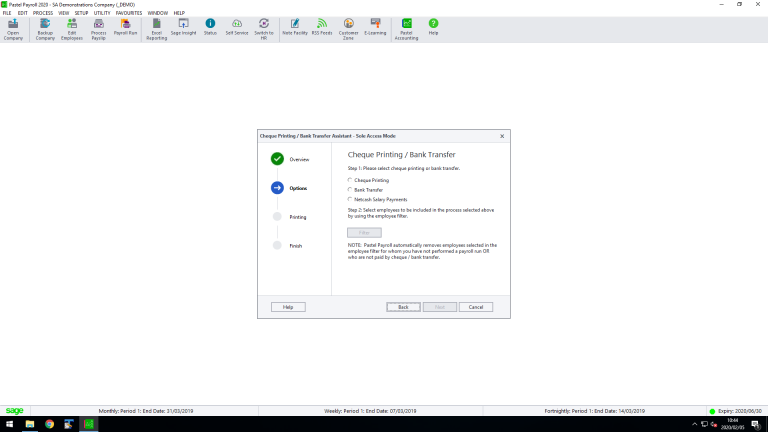The image size is (768, 432).
Task: Click the Printing step label
Action: point(298,217)
